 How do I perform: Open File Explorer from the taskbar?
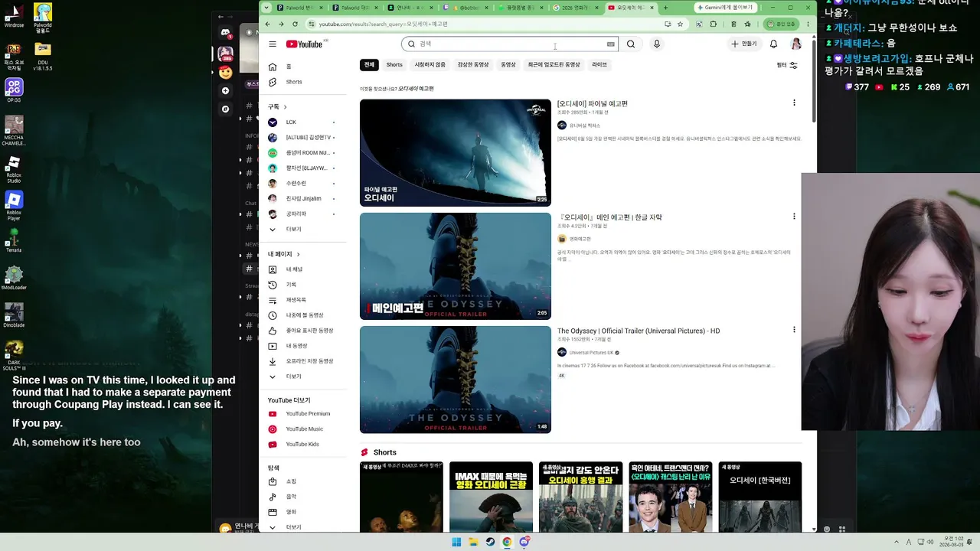[473, 542]
